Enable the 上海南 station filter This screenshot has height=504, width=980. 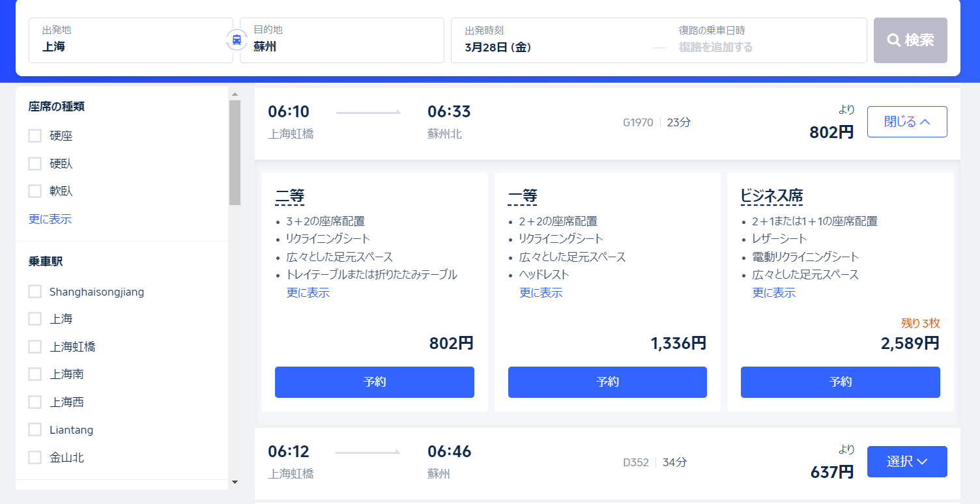[35, 374]
